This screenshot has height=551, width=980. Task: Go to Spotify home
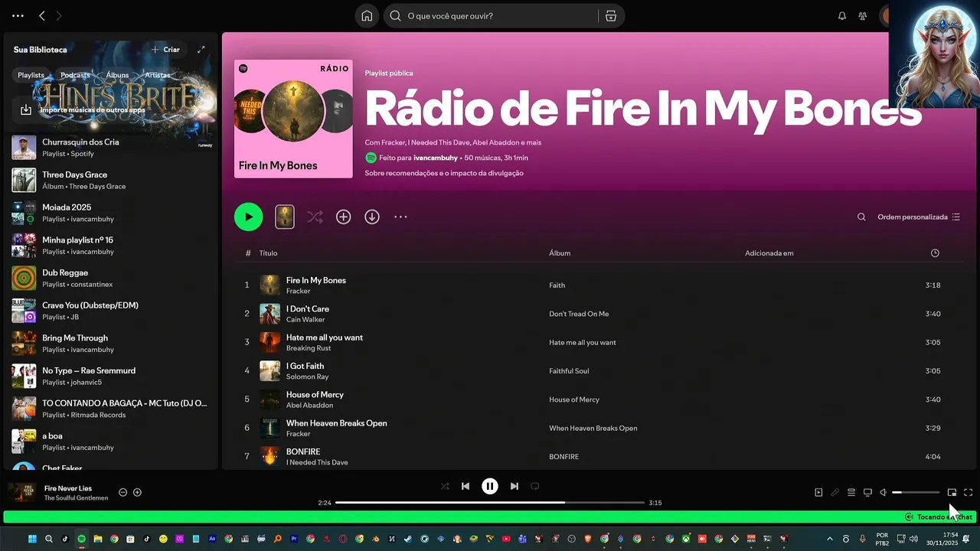pyautogui.click(x=367, y=16)
